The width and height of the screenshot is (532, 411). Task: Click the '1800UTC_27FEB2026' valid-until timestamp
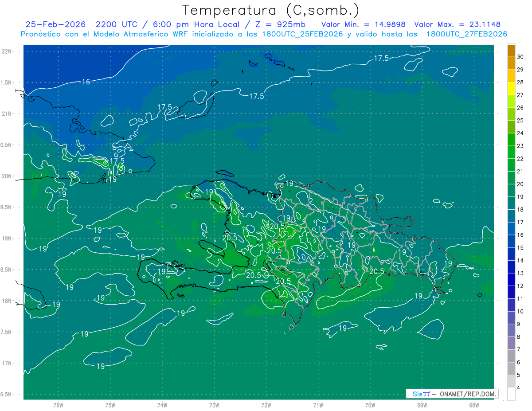pos(467,34)
